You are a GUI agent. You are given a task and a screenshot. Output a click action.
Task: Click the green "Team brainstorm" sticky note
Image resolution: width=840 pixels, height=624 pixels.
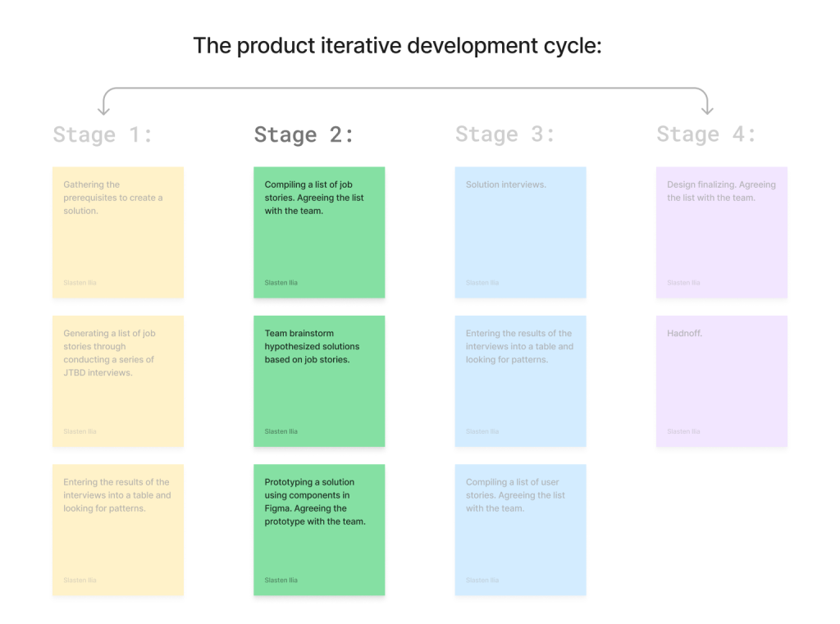(319, 381)
